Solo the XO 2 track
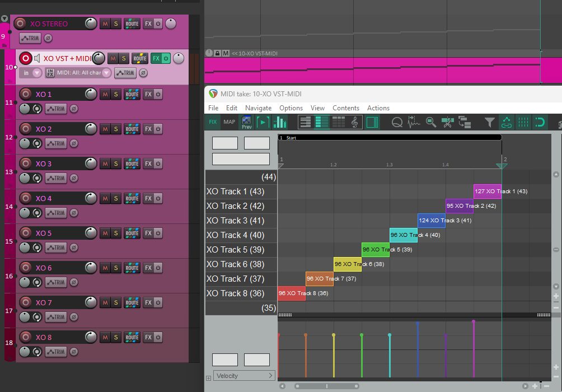Viewport: 562px width, 392px height. tap(116, 129)
